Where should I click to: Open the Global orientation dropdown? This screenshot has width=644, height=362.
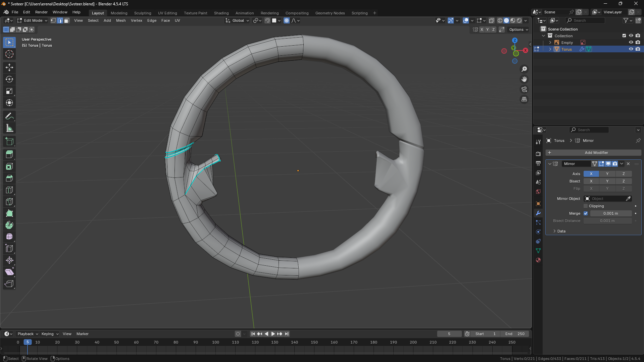coord(237,20)
